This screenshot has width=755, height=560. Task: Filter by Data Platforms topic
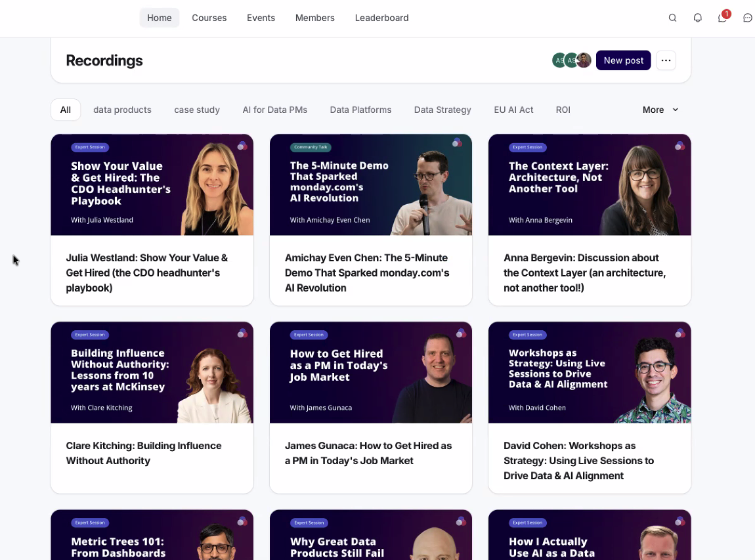(x=360, y=110)
